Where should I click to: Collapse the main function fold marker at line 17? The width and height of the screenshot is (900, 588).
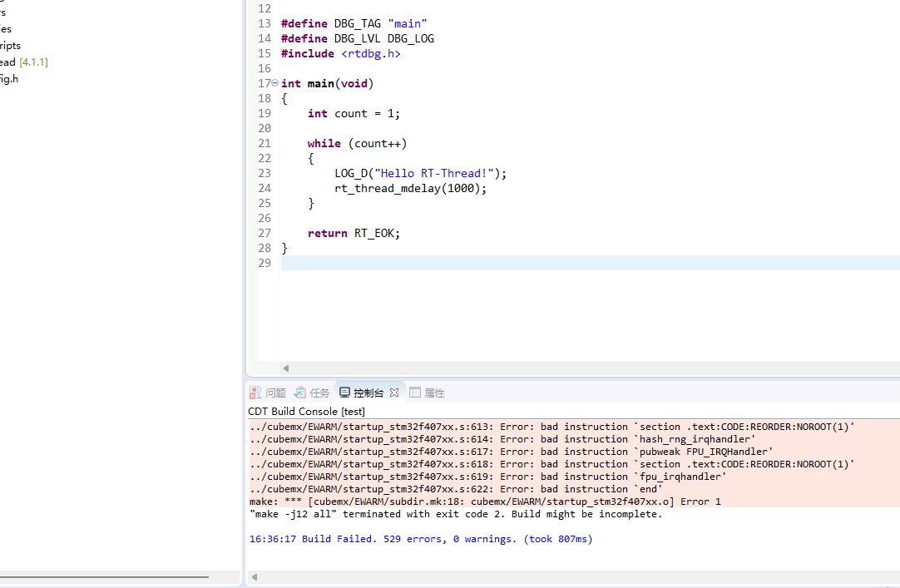[x=275, y=82]
